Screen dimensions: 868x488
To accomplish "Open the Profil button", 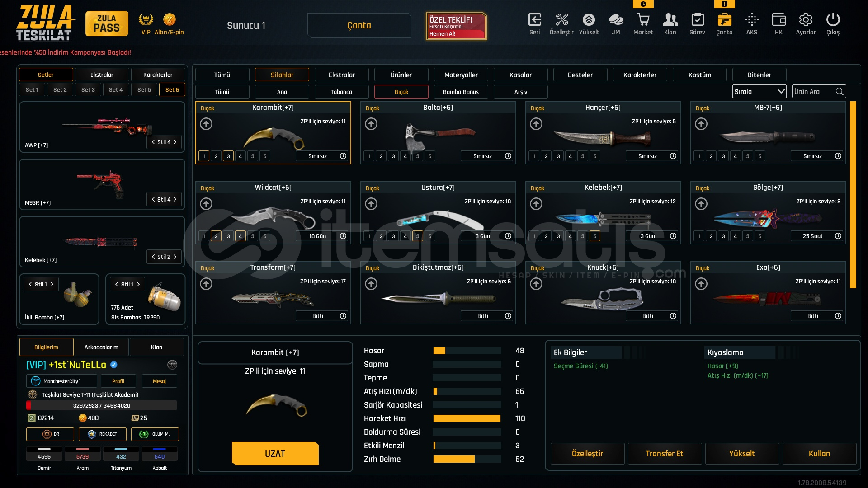I will tap(118, 381).
